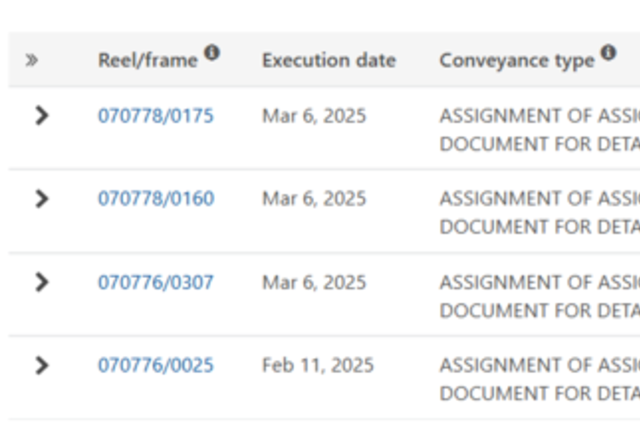Expand the 070776/0307 assignment row

42,282
